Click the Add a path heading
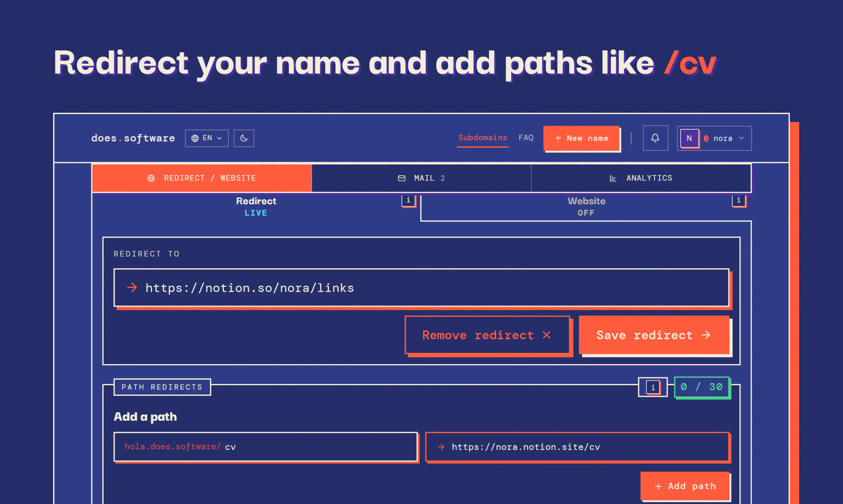Viewport: 843px width, 504px height. click(x=145, y=417)
